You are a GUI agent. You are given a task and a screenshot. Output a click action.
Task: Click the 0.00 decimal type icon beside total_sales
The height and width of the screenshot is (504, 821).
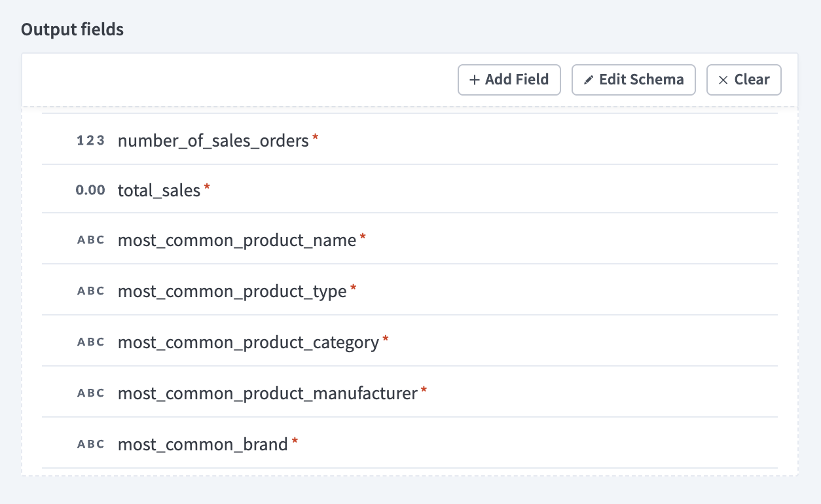point(90,190)
